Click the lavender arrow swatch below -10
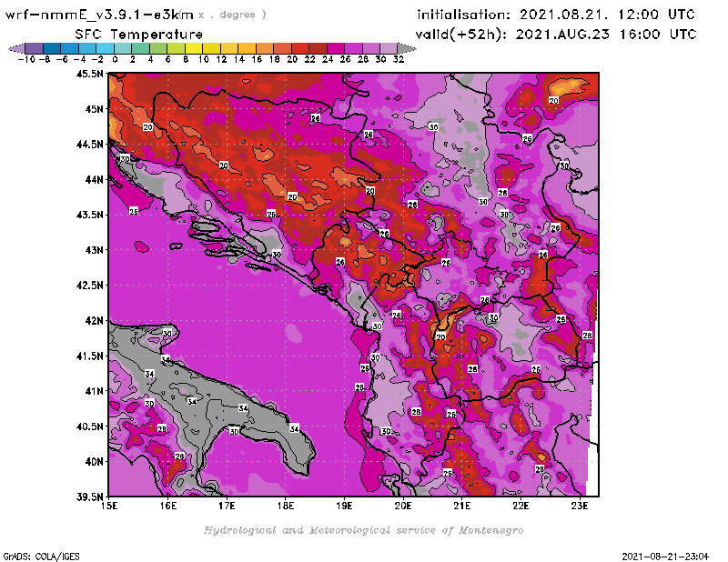The width and height of the screenshot is (728, 562). tap(17, 48)
